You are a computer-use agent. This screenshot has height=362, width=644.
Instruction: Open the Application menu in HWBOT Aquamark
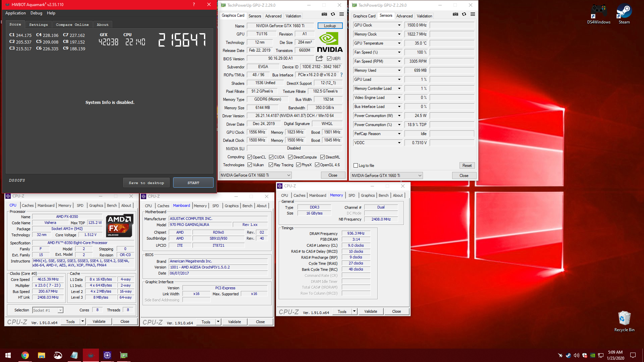pyautogui.click(x=15, y=13)
